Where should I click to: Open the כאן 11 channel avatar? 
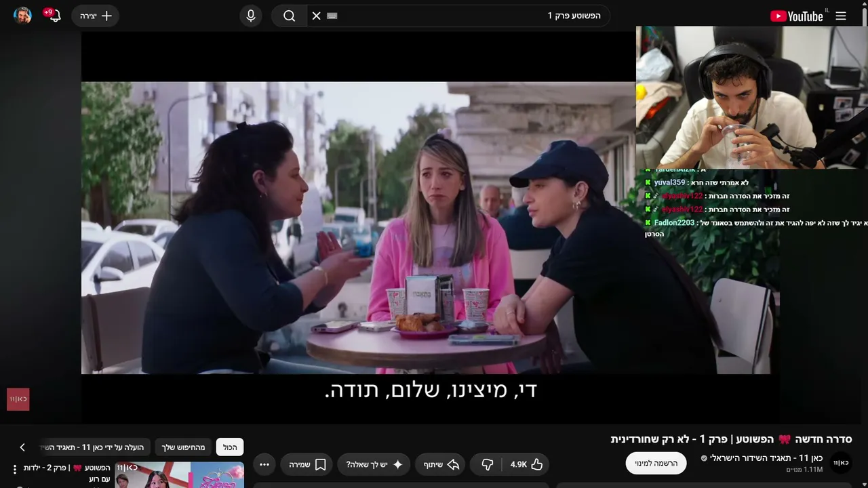click(x=841, y=463)
